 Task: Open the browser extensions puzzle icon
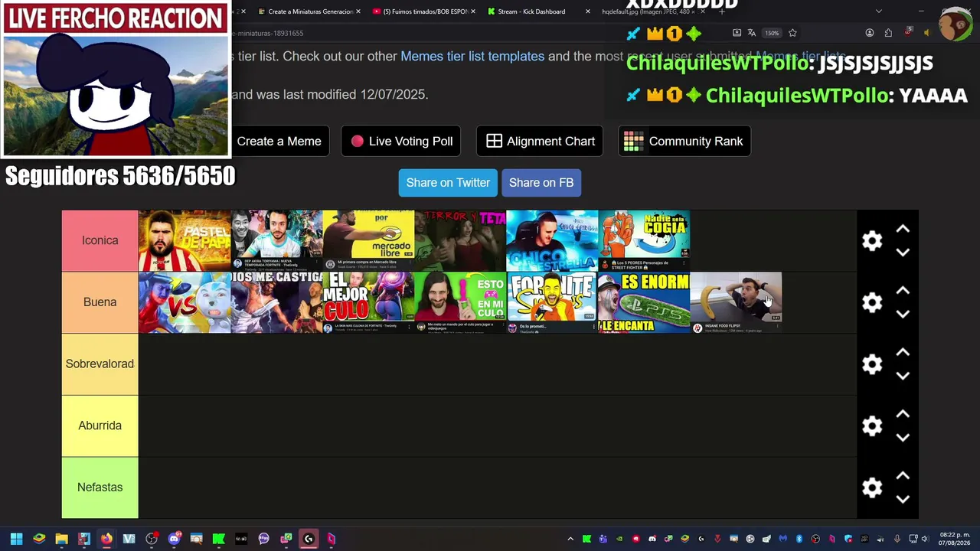coord(888,33)
